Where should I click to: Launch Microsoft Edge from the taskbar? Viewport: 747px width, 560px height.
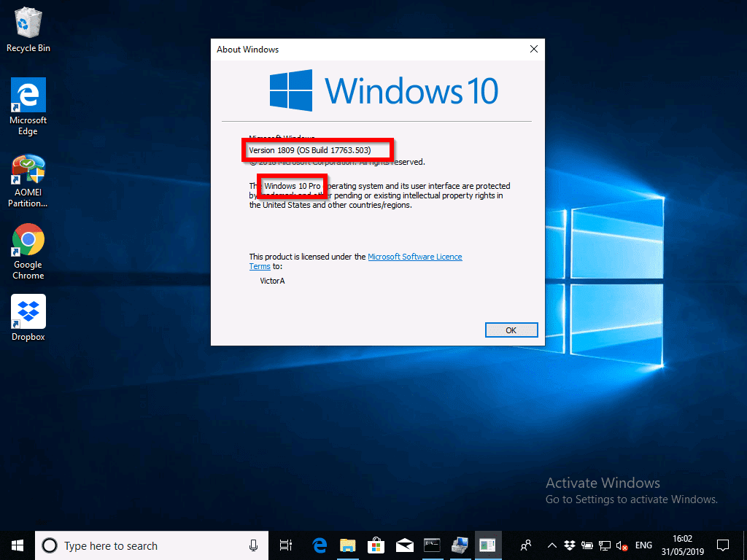tap(320, 545)
